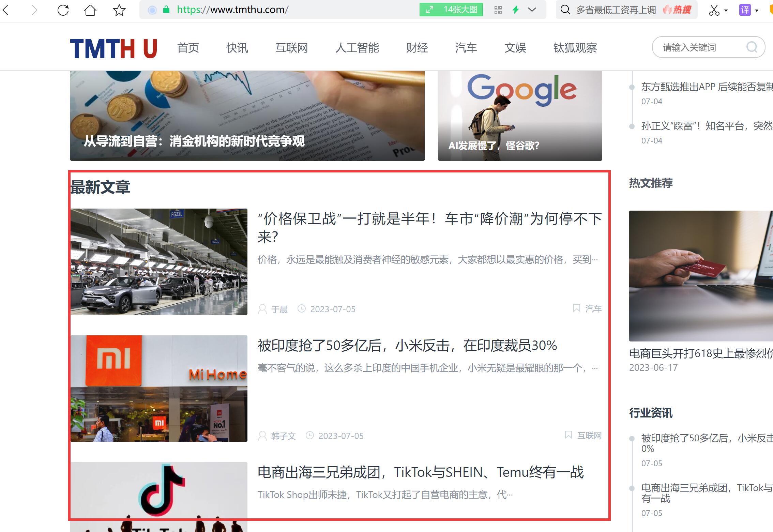Click the person icon beside 于晨
Screen dimensions: 773x532
(262, 309)
